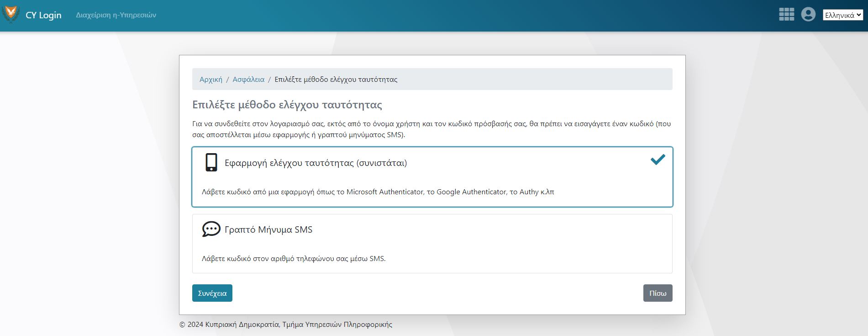Click the SMS speech bubble icon
This screenshot has height=336, width=868.
pos(211,229)
